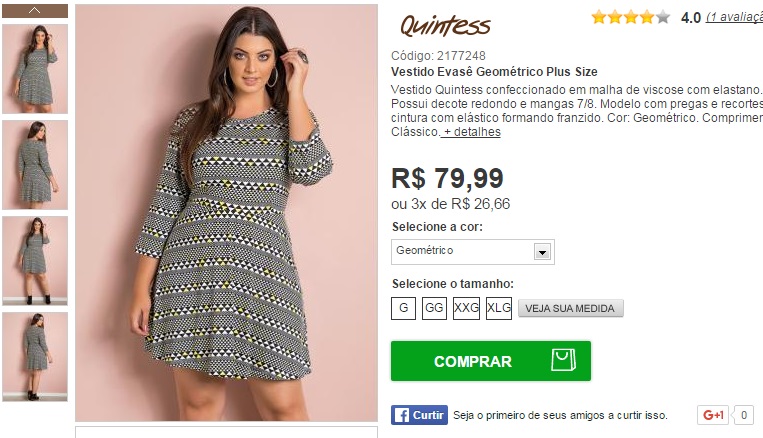The image size is (763, 438).
Task: Click the first gold rating star
Action: [599, 18]
